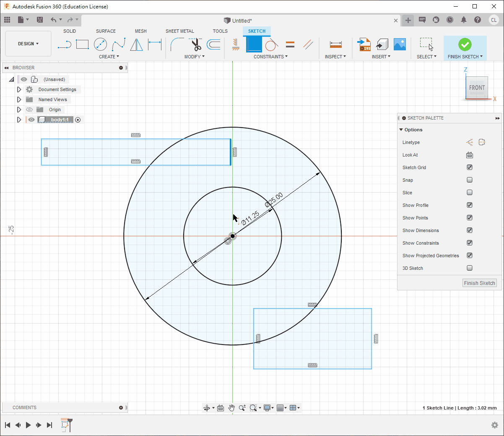Switch to the SHEET METAL tab
Screen dimensions: 504x436
179,31
